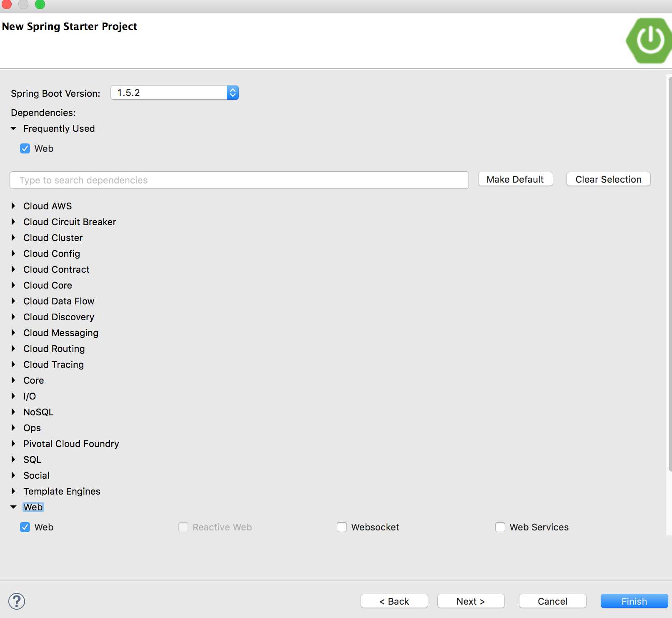
Task: Click the Spring Boot power logo
Action: 649,40
